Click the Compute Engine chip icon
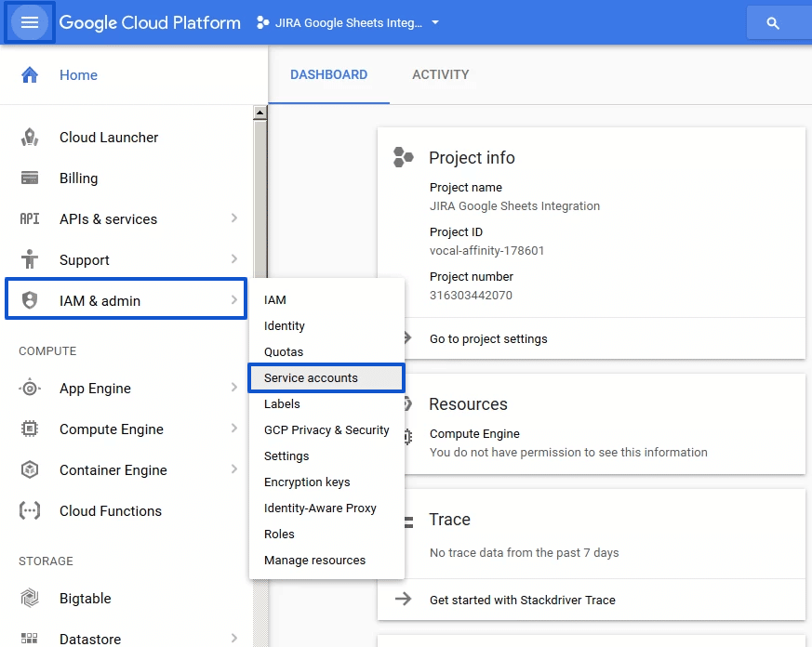 tap(30, 429)
